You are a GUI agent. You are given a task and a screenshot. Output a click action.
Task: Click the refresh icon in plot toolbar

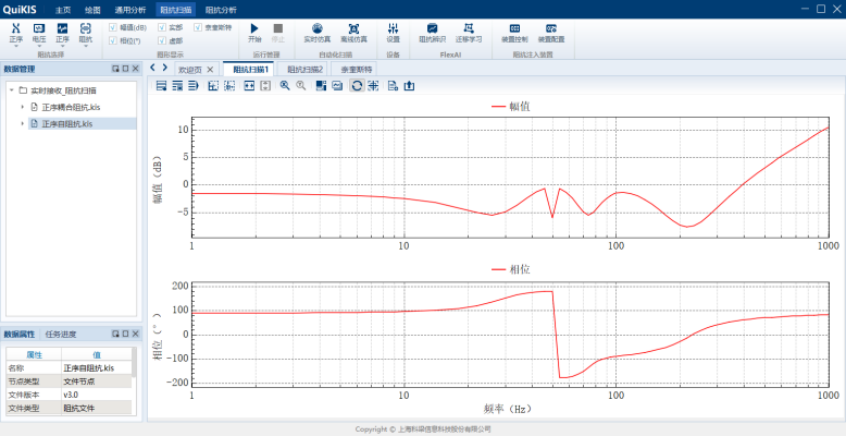(x=356, y=86)
